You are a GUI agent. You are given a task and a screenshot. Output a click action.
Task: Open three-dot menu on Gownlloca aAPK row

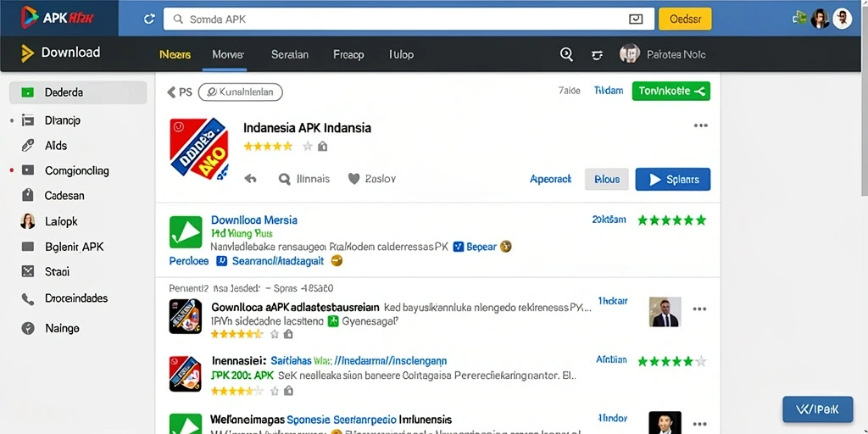(699, 309)
